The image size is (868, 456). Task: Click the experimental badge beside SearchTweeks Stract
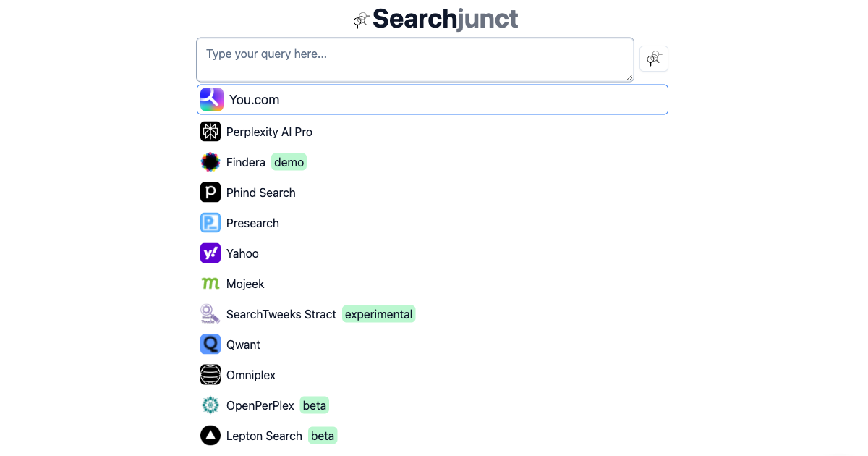coord(378,313)
